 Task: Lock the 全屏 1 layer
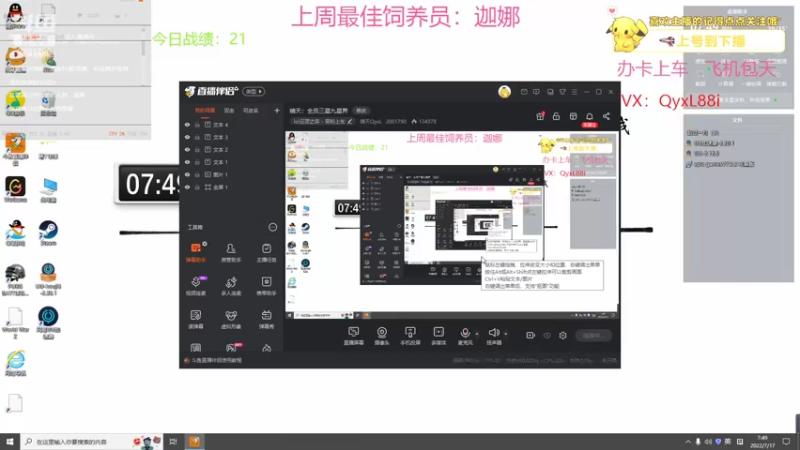point(197,187)
